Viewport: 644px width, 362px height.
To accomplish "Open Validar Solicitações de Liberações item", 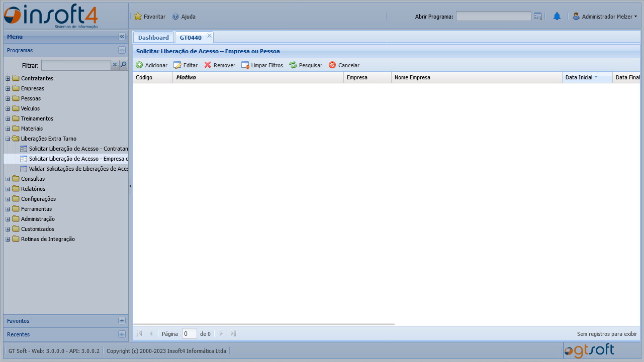I will point(79,169).
